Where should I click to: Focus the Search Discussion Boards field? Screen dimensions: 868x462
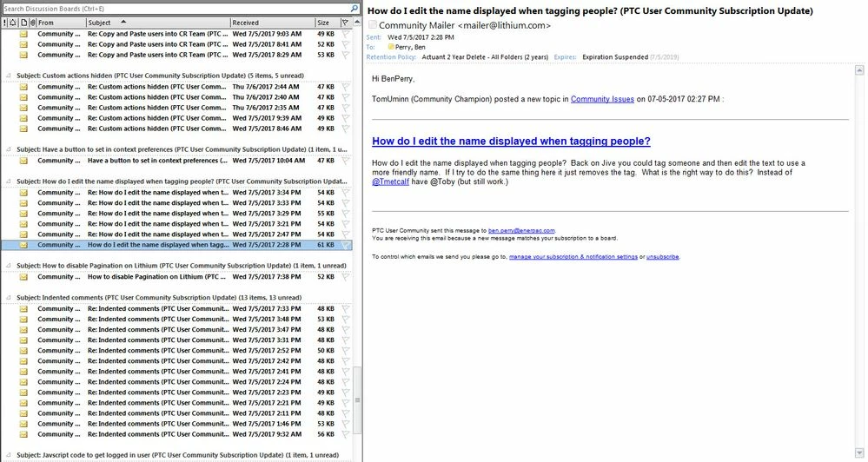pyautogui.click(x=176, y=9)
